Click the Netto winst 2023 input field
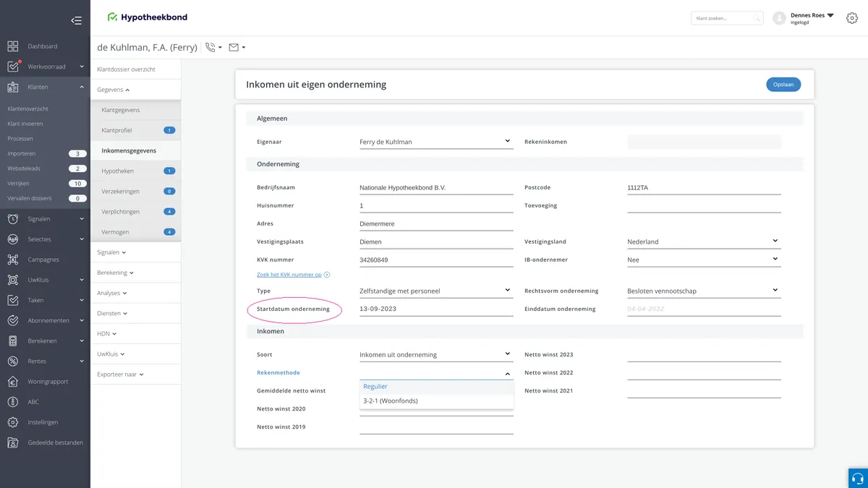This screenshot has width=868, height=488. pyautogui.click(x=704, y=354)
